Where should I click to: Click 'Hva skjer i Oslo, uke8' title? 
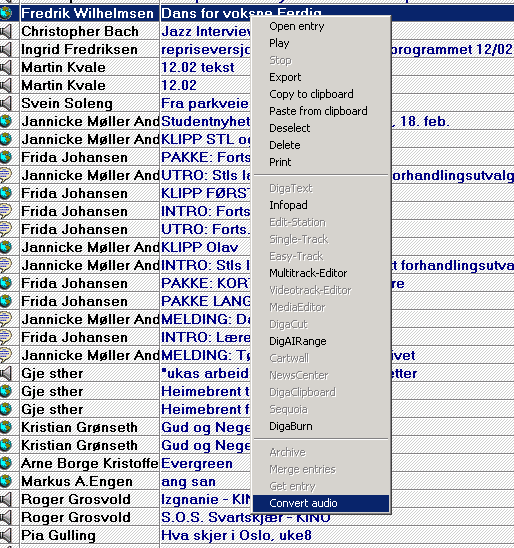point(236,535)
